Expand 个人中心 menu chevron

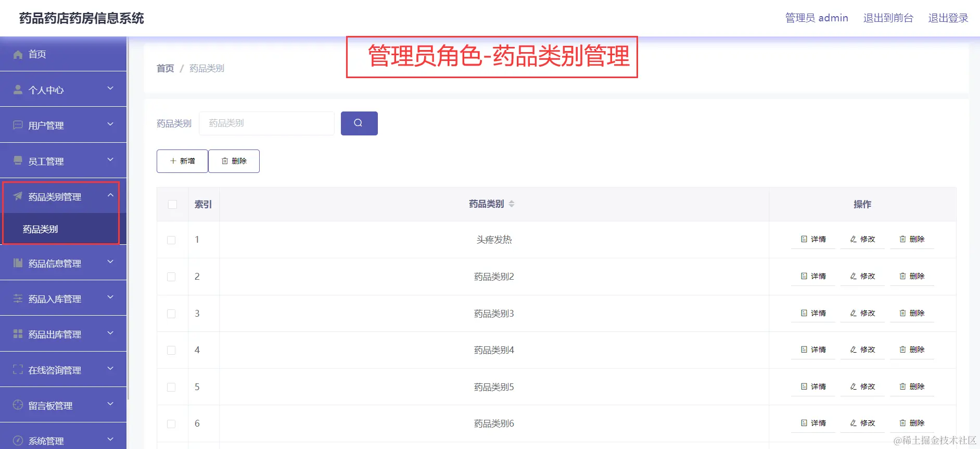[x=110, y=89]
